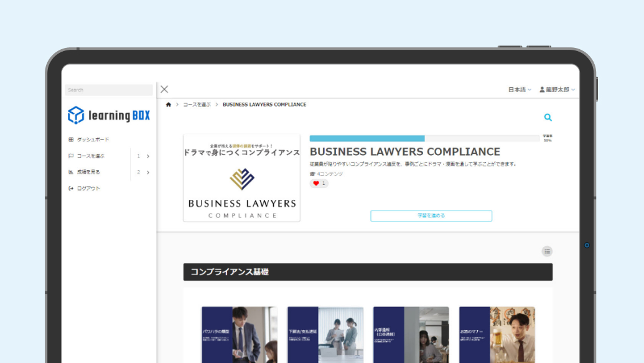
Task: Click the list view icon above course cards
Action: (x=547, y=251)
